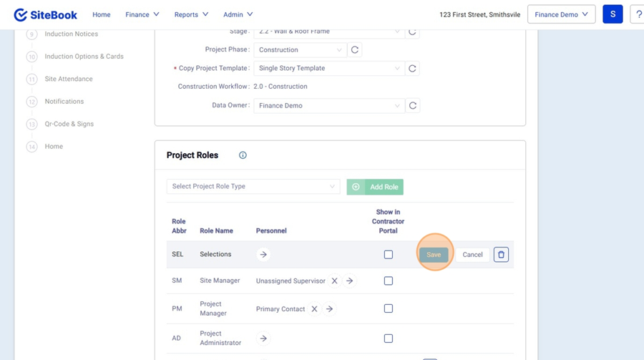Remove Unassigned Supervisor from Site Manager
644x360 pixels.
coord(334,281)
